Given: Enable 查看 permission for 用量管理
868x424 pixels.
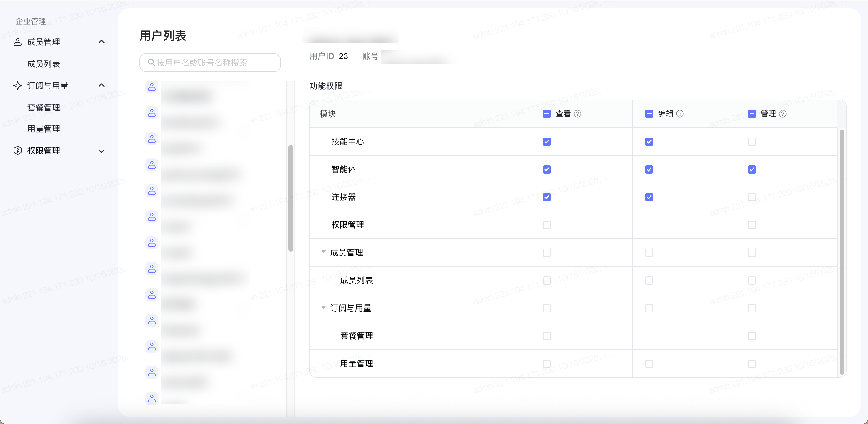Looking at the screenshot, I should [x=546, y=364].
